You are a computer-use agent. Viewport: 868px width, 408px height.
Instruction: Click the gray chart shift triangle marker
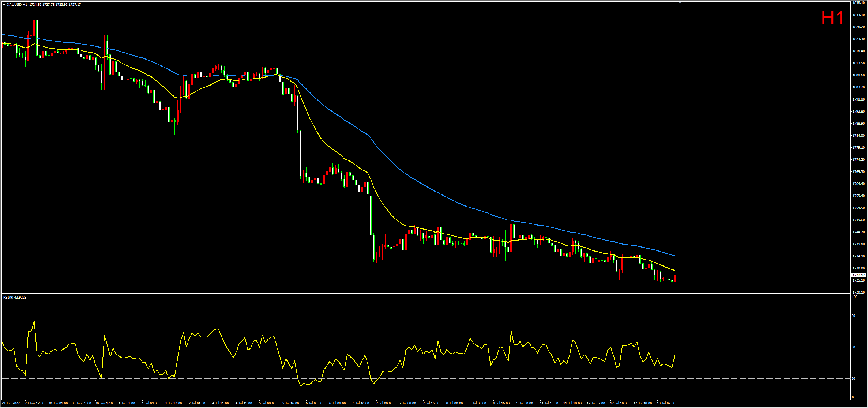click(x=680, y=3)
